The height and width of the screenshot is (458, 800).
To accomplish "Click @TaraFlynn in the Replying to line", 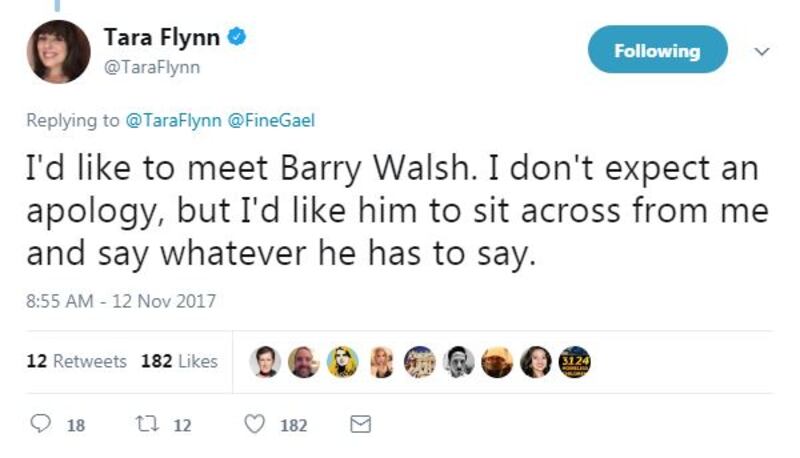I will click(x=175, y=120).
